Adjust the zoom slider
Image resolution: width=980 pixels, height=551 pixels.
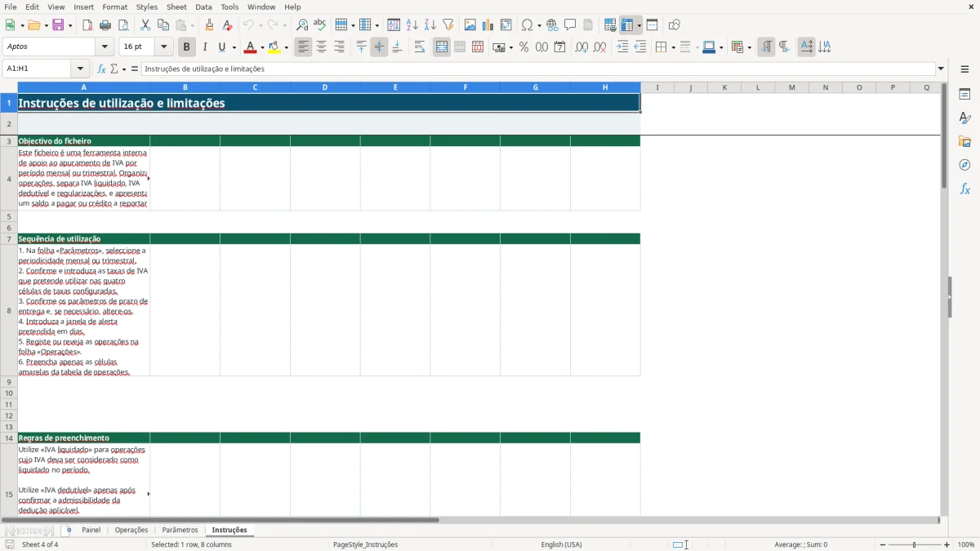coord(915,544)
